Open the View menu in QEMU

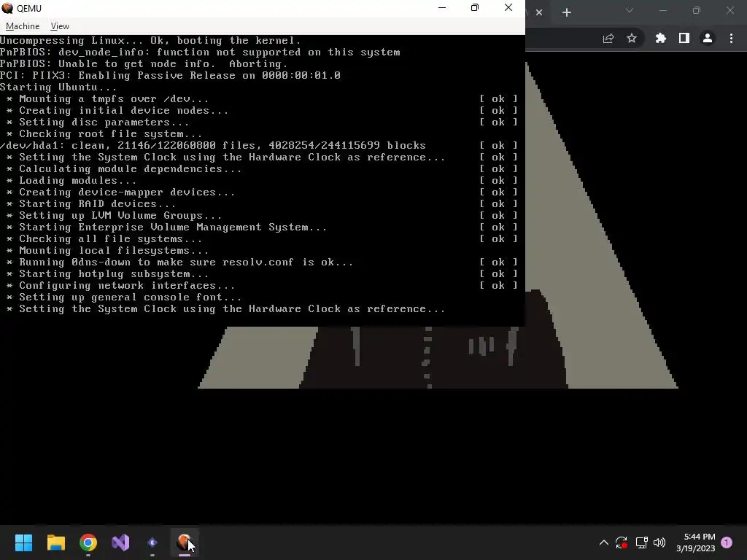coord(60,26)
